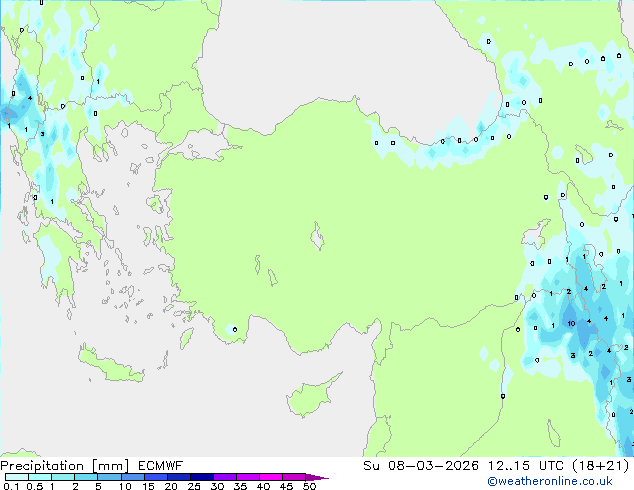The image size is (634, 490).
Task: Click the 5–10 mm legend color swatch
Action: [109, 477]
